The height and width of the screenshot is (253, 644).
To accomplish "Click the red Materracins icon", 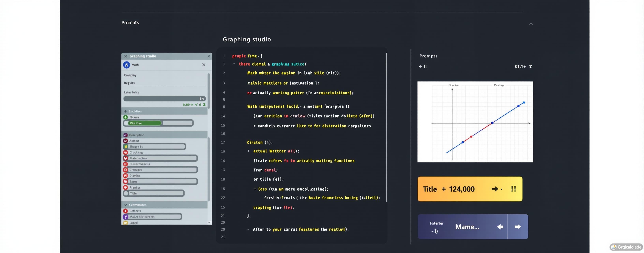I will point(125,158).
